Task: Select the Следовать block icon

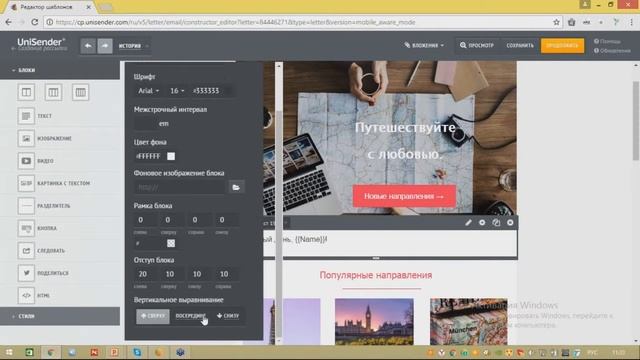Action: click(26, 251)
